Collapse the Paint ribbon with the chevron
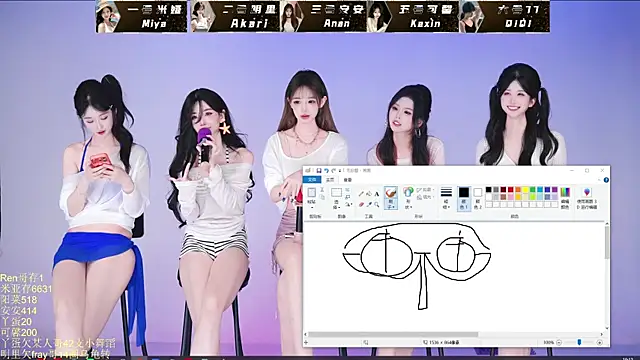Viewport: 640px width, 360px height. [599, 180]
